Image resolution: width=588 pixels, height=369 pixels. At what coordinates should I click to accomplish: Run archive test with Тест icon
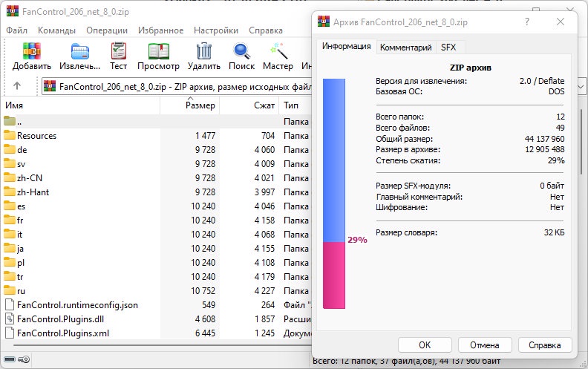coord(119,52)
